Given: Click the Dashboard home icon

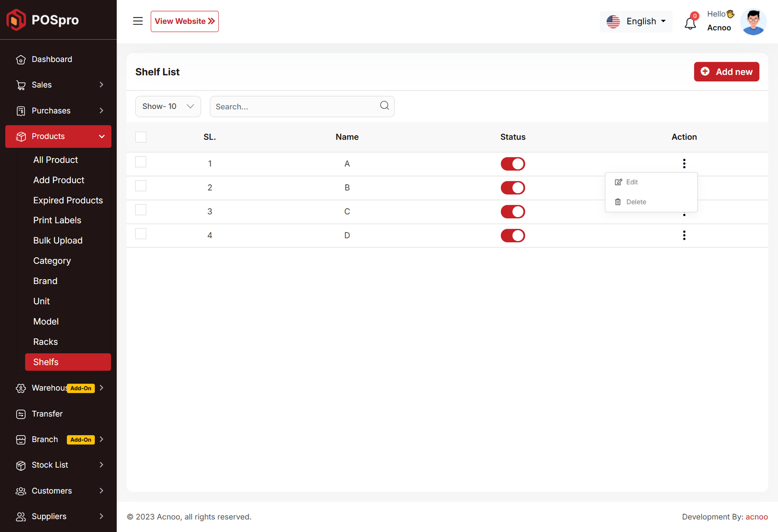Looking at the screenshot, I should tap(21, 59).
